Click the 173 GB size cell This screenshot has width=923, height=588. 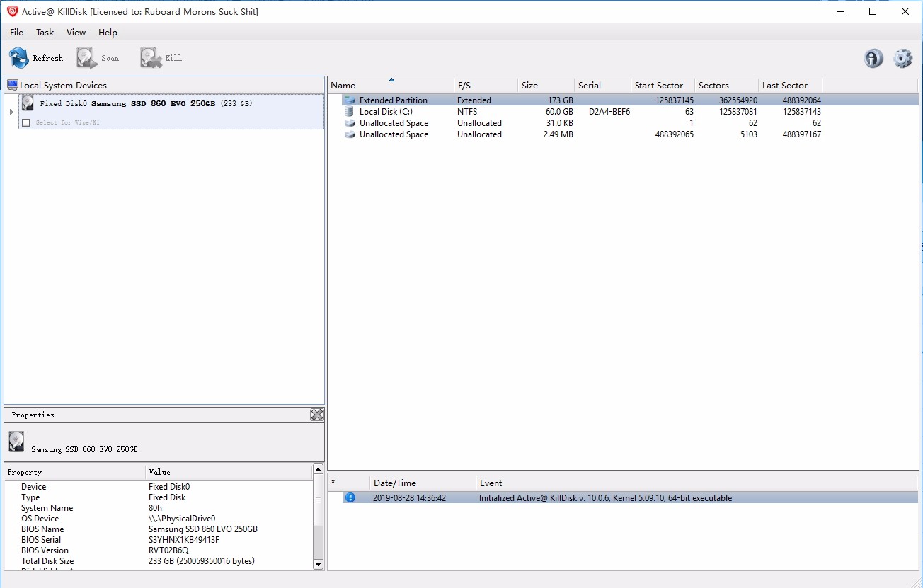click(561, 100)
